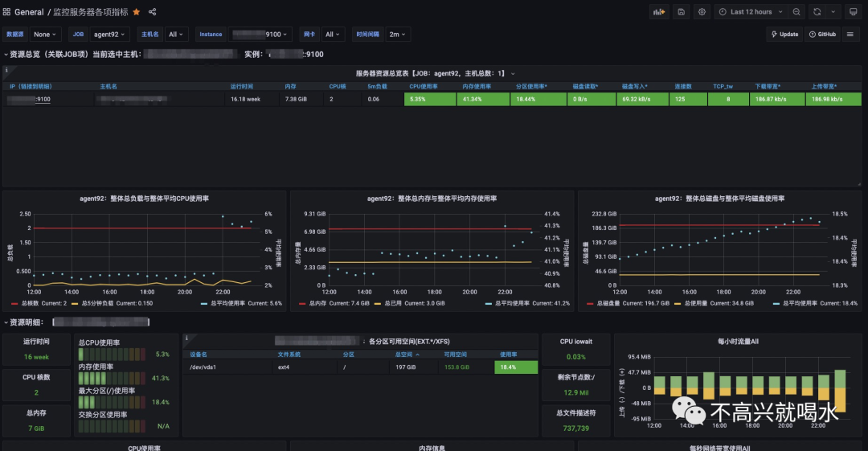The width and height of the screenshot is (868, 451).
Task: Sort partitions table by 总空间 column
Action: [x=407, y=355]
